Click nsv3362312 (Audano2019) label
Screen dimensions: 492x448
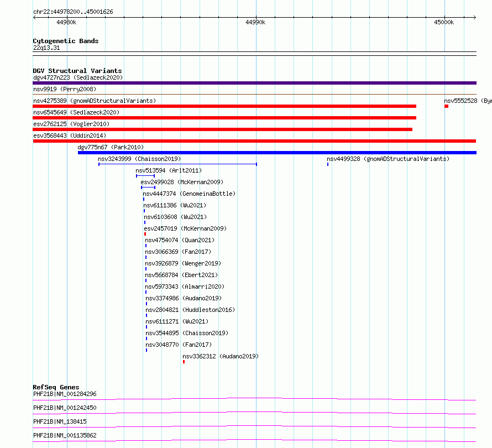(221, 356)
